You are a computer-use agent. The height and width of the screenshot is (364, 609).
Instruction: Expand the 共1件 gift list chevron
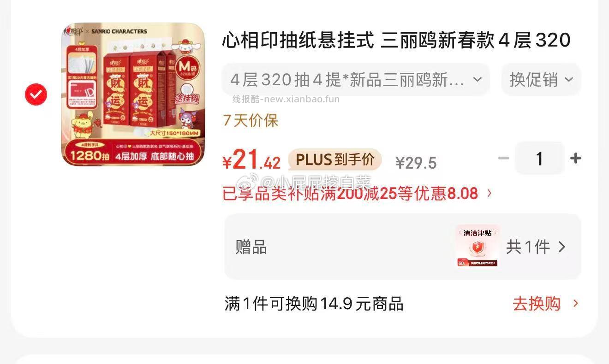click(561, 247)
